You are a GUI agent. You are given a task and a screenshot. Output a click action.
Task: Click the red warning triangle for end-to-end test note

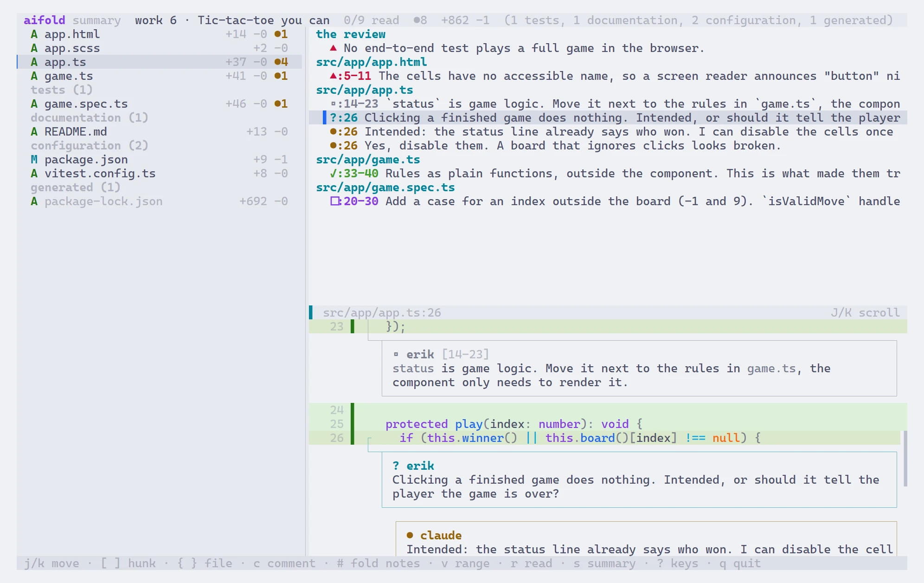coord(333,48)
